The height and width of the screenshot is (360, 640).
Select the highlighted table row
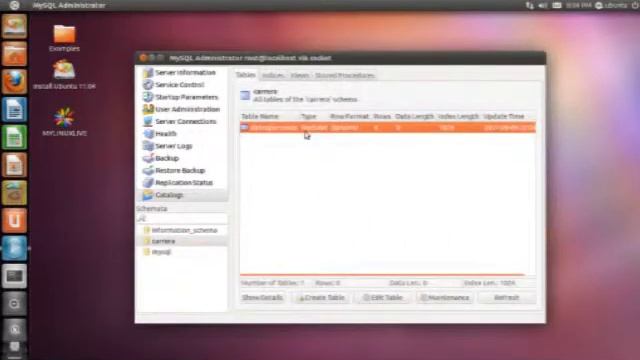(x=388, y=128)
